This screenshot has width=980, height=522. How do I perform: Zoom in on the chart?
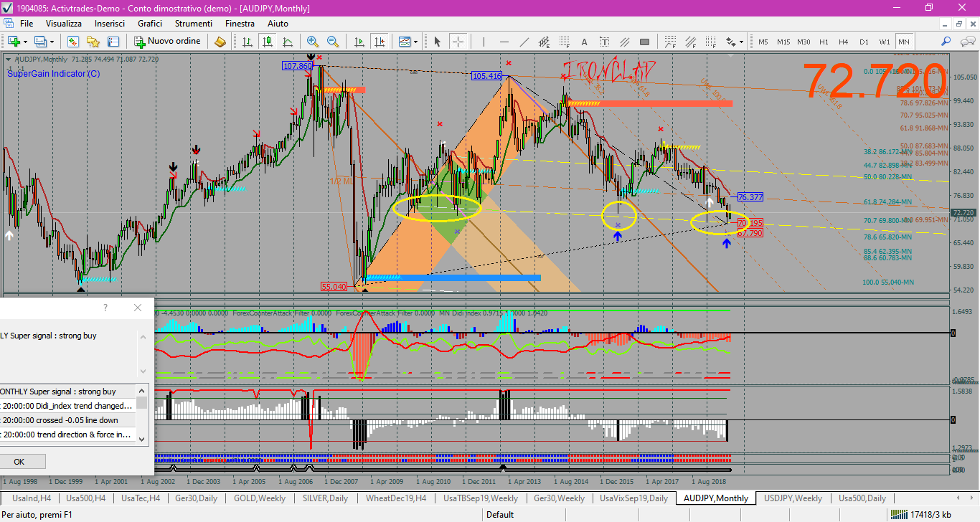tap(313, 42)
